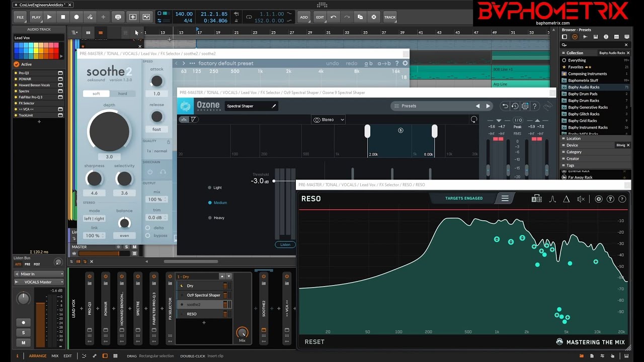Click the Listen button in Spectral Shaper
Viewport: 644px width, 362px height.
[285, 244]
